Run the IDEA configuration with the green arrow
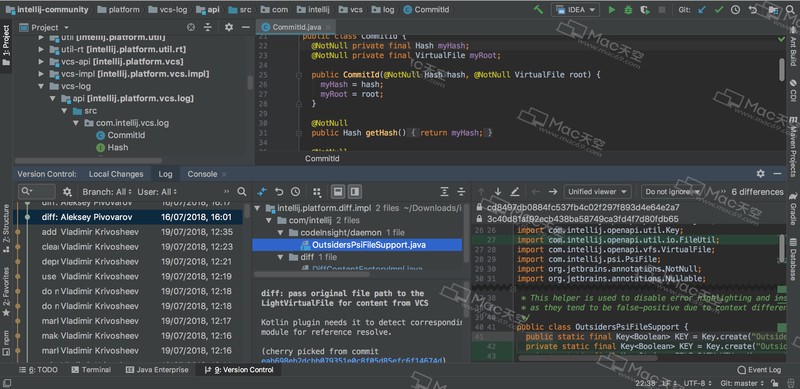 point(611,10)
